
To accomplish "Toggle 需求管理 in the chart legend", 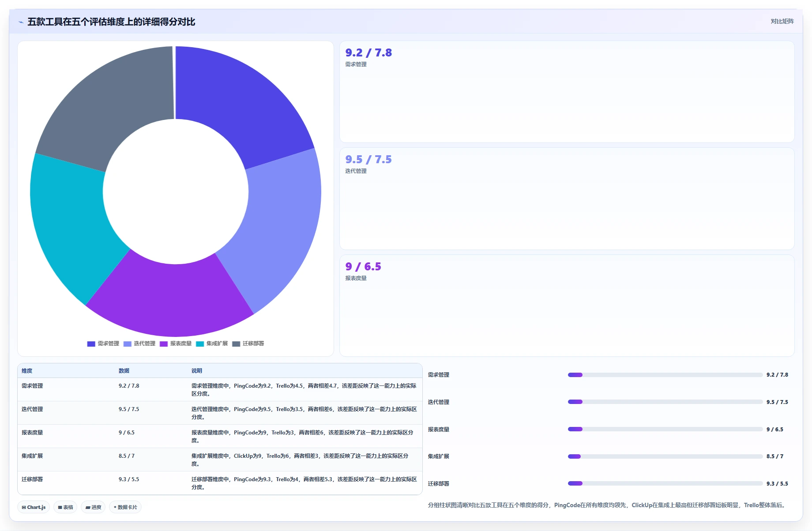I will 103,344.
